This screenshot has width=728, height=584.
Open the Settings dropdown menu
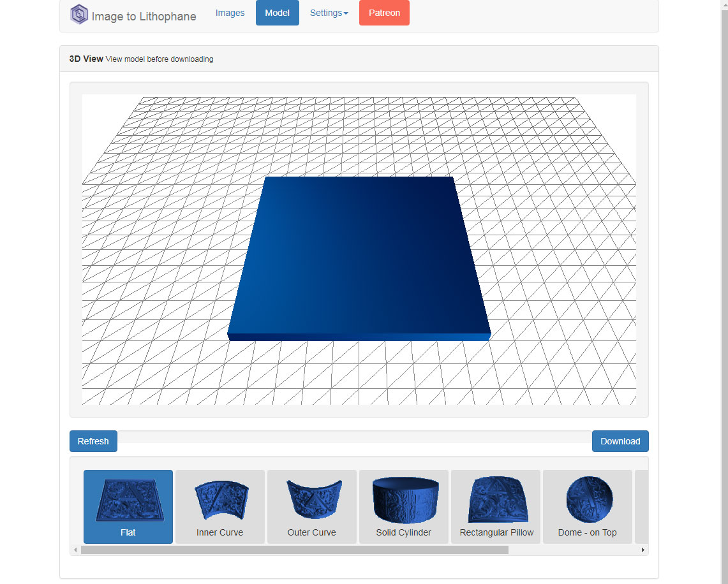click(329, 13)
